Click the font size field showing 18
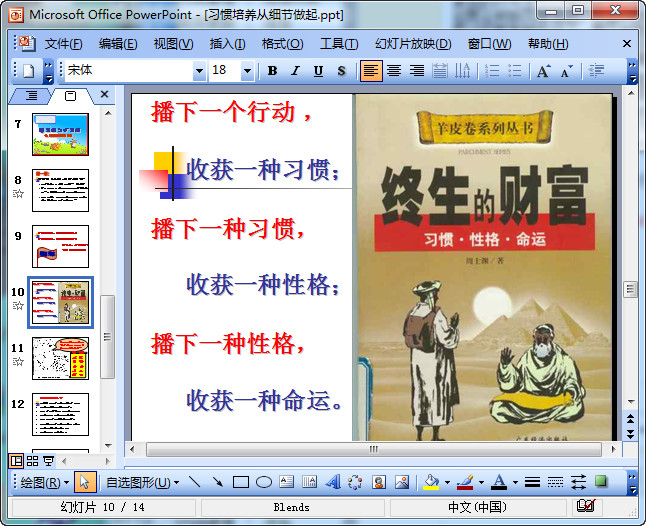Image resolution: width=646 pixels, height=526 pixels. pyautogui.click(x=225, y=71)
